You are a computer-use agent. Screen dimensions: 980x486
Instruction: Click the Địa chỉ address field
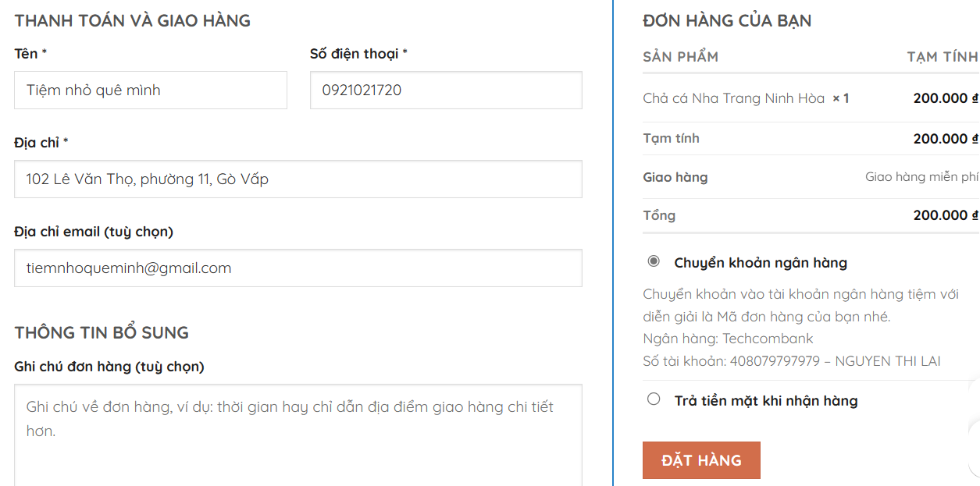[x=298, y=179]
